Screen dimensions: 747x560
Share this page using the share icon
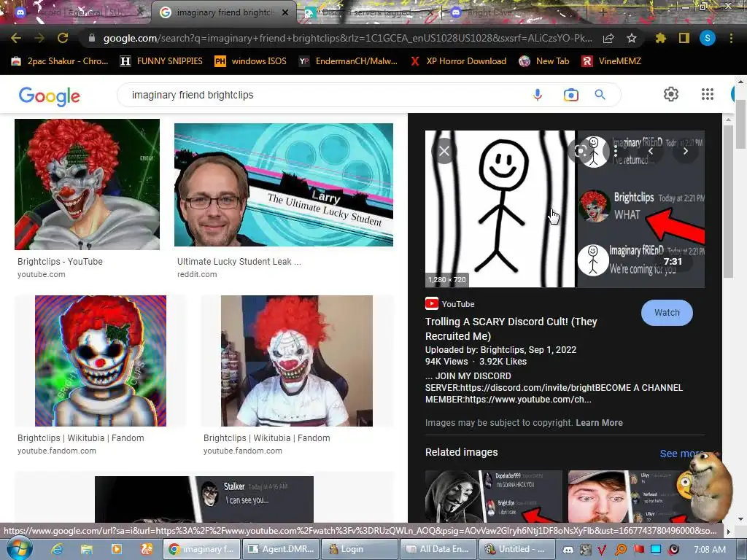pyautogui.click(x=608, y=38)
